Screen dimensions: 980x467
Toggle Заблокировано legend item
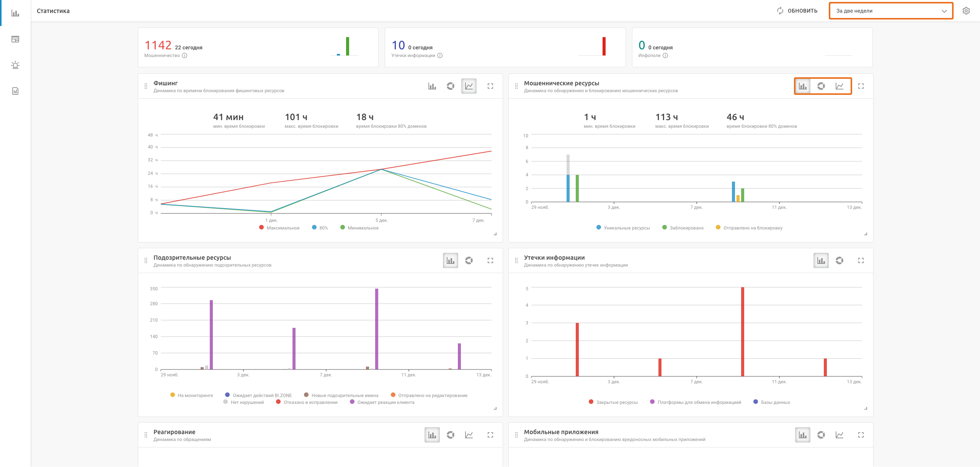click(x=683, y=228)
